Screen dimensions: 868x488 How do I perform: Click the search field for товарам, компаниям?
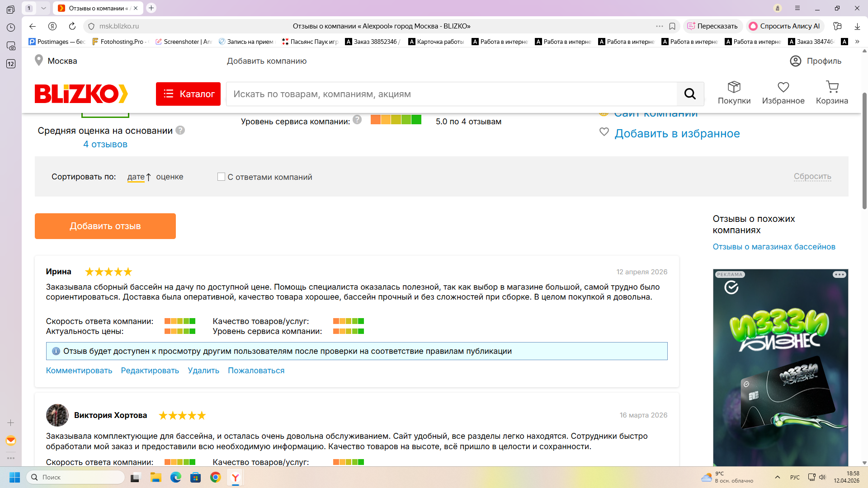[451, 94]
